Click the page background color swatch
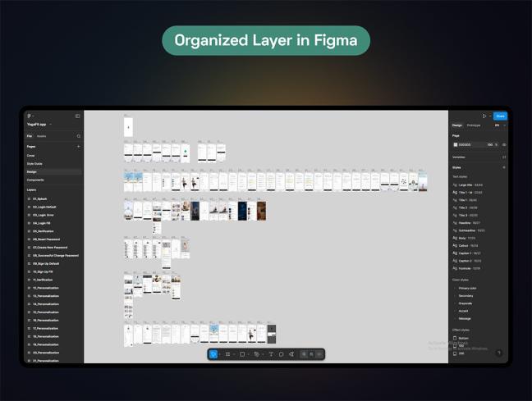 coord(456,144)
